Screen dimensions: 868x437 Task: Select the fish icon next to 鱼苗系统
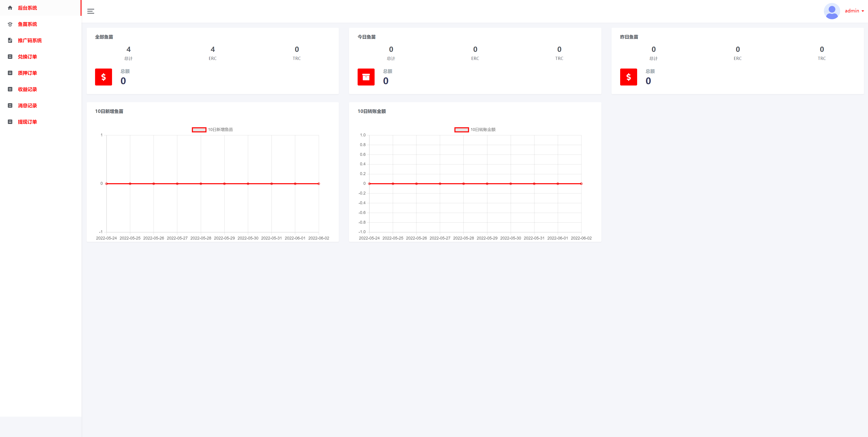10,24
